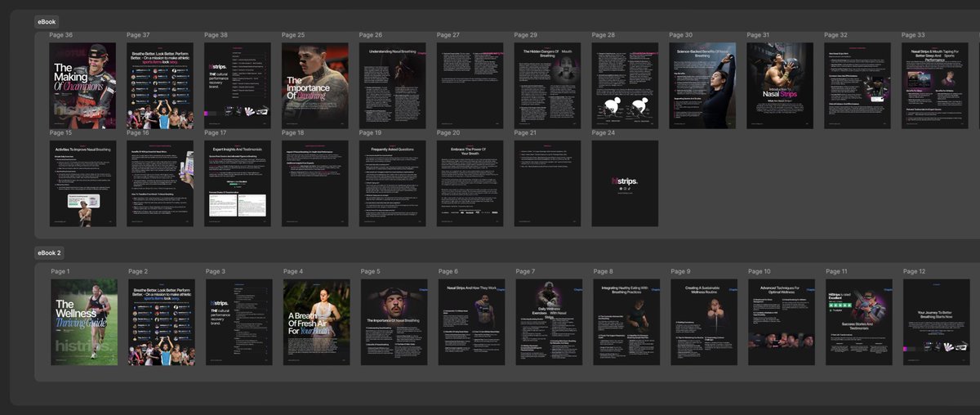Click the 'Page 2' frame label

[x=138, y=271]
